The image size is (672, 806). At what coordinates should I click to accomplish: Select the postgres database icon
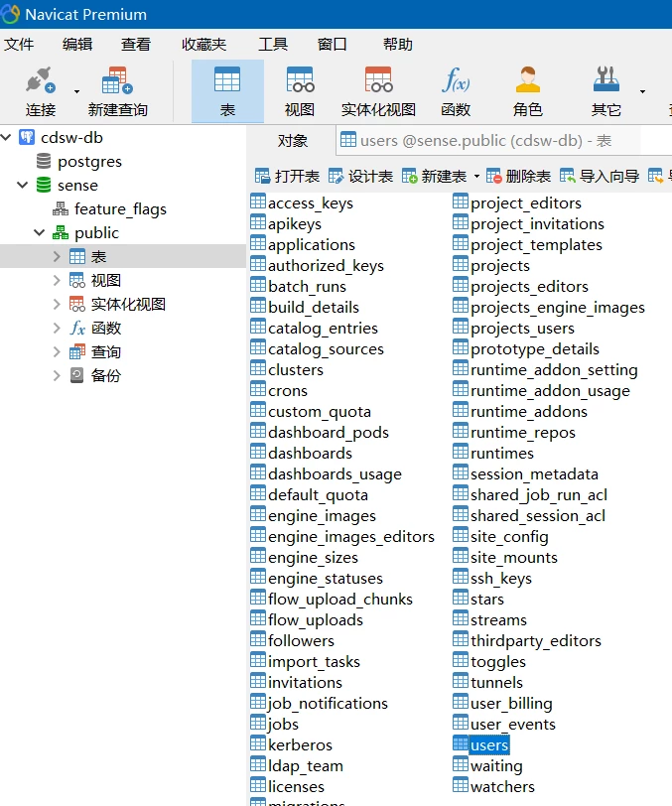44,162
